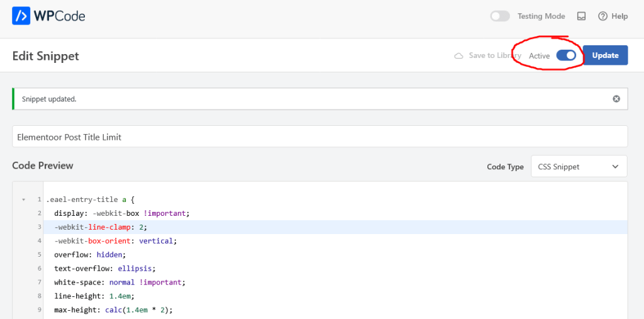
Task: Click the Save to Library cloud icon
Action: (458, 55)
